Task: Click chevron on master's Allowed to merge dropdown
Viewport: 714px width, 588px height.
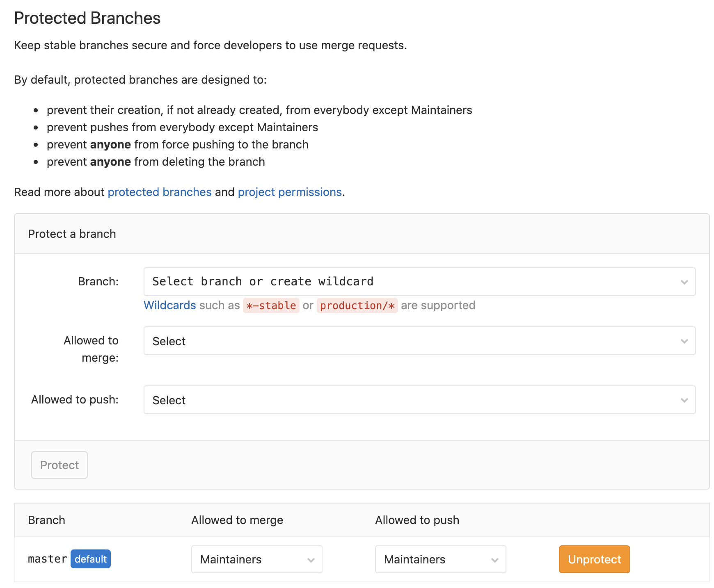Action: coord(311,560)
